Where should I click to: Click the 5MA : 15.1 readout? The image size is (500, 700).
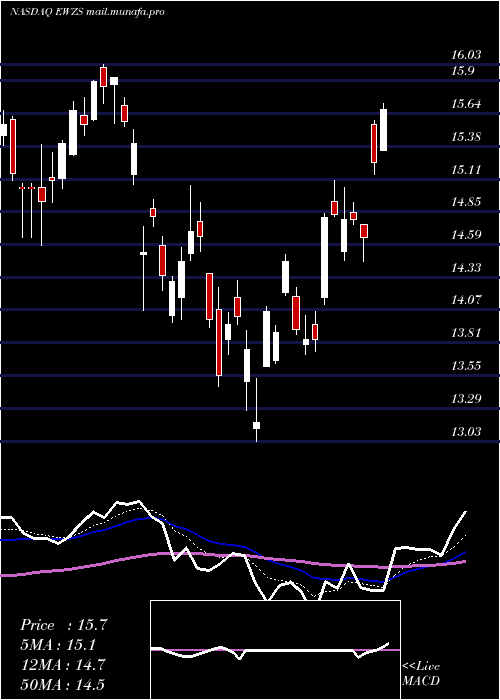[59, 645]
